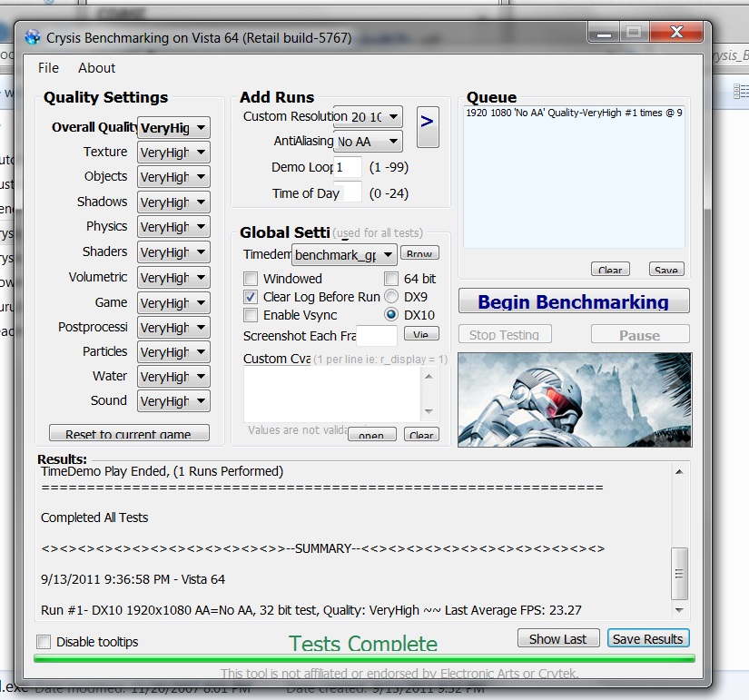Select the DX9 radio button
The width and height of the screenshot is (749, 700).
pyautogui.click(x=391, y=297)
